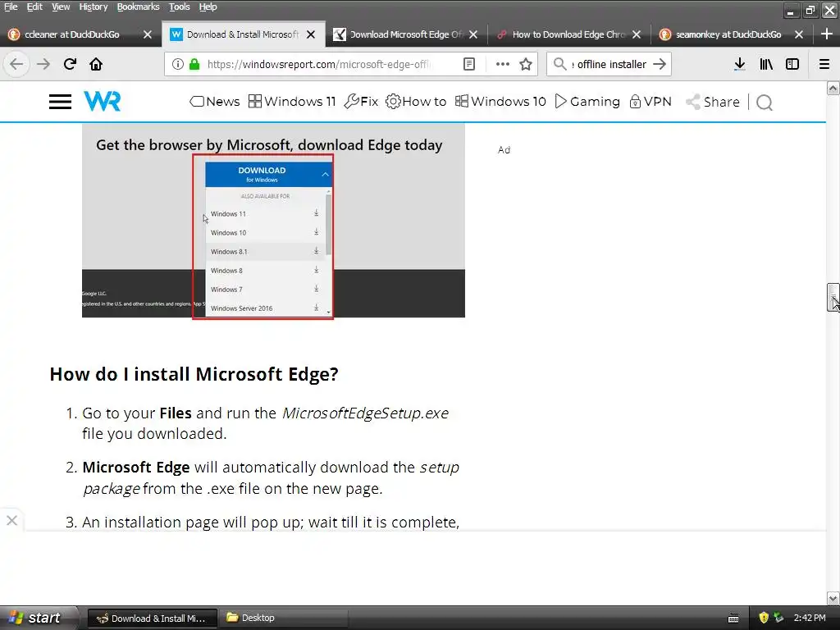Close the How to Download Edge tab

(637, 34)
